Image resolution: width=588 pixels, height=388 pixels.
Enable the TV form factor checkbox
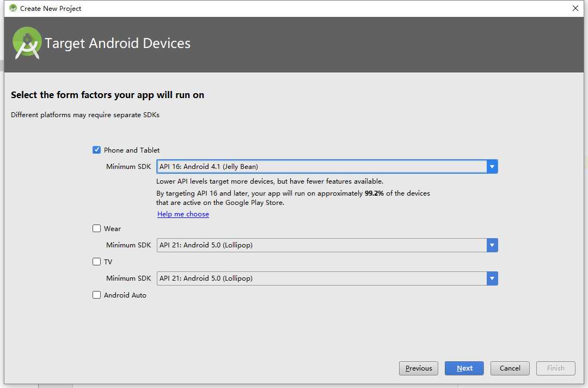[x=97, y=262]
